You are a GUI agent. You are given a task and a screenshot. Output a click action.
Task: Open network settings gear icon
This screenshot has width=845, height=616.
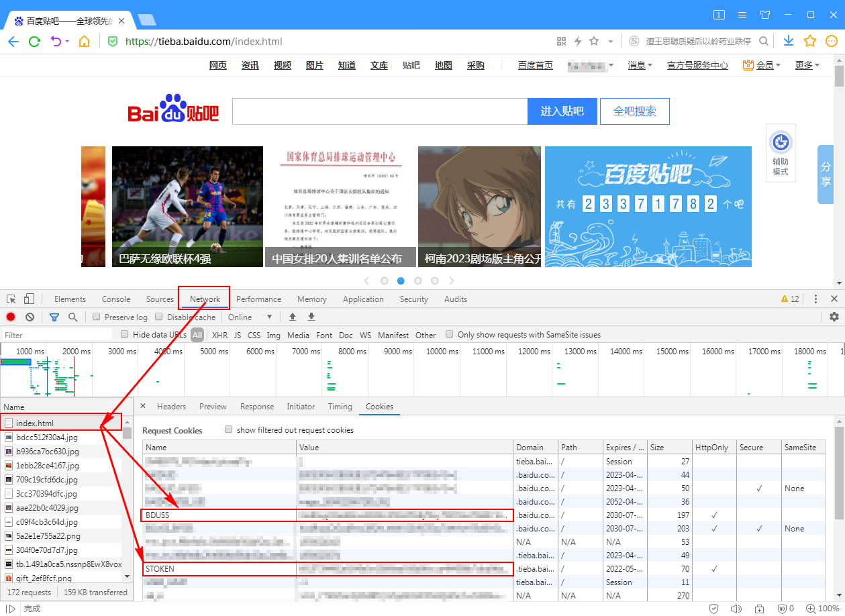(834, 317)
